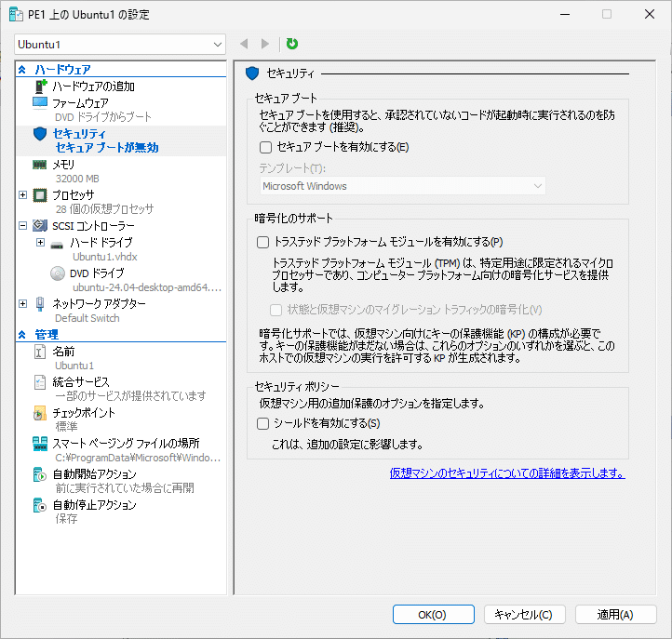Click the プロセッサ CPU icon
The width and height of the screenshot is (672, 639).
click(40, 195)
